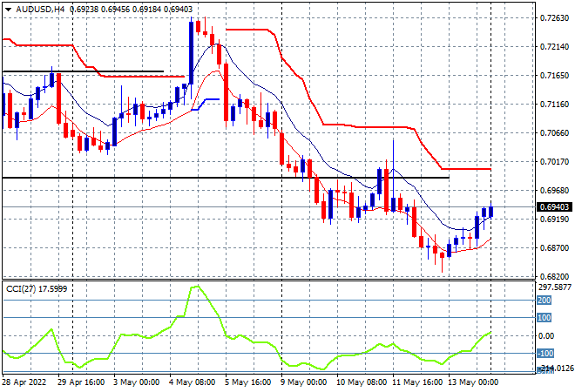
Task: Click time axis label 5 May 16:00
Action: pyautogui.click(x=248, y=382)
